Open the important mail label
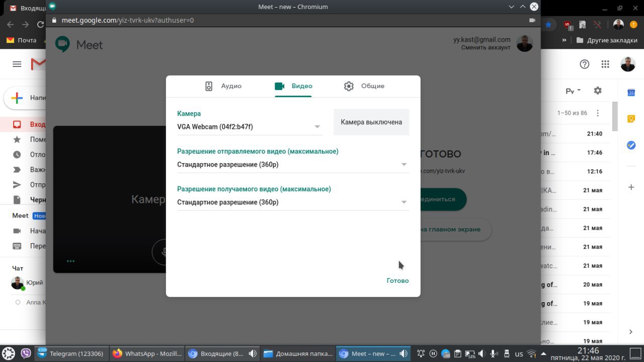 [17, 170]
